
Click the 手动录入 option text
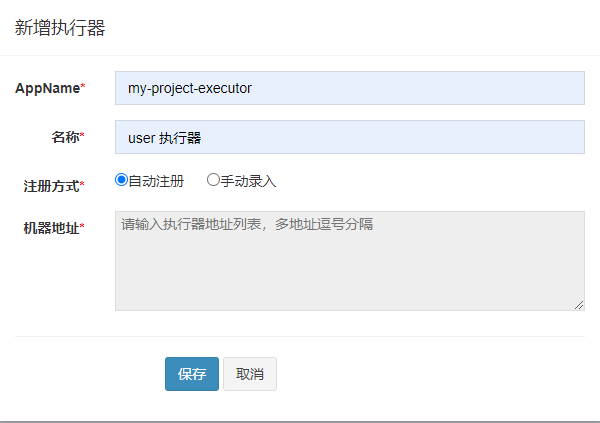(248, 181)
